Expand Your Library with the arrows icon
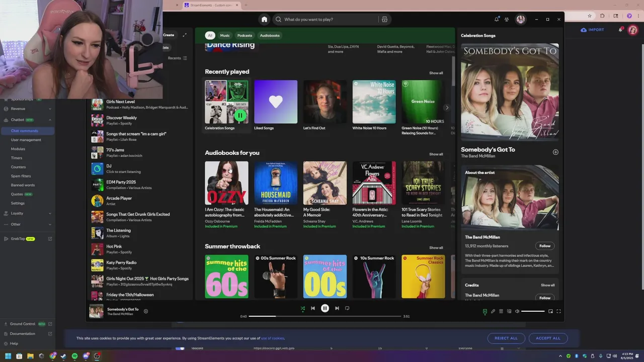The width and height of the screenshot is (644, 362). tap(185, 35)
